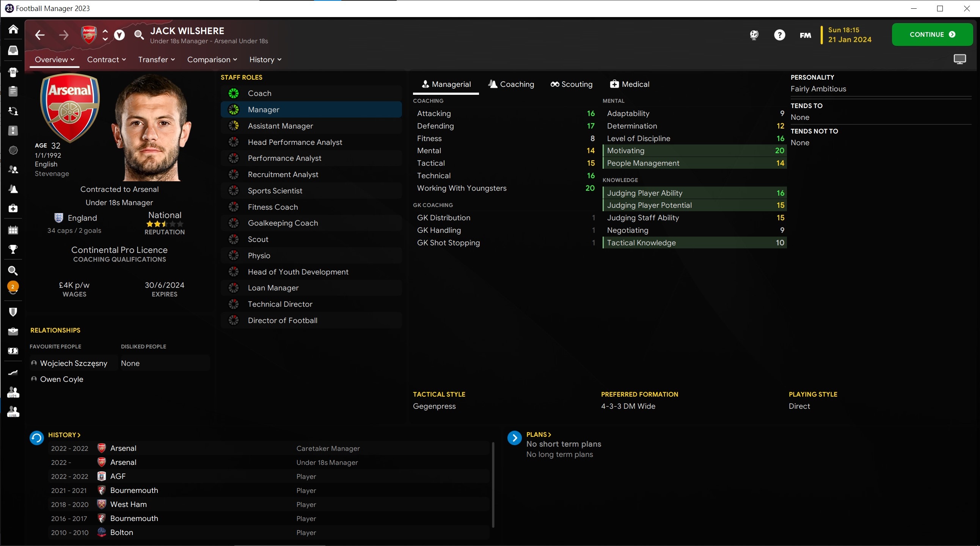The image size is (980, 546).
Task: Select the Goalkeeping Coach role
Action: 311,223
